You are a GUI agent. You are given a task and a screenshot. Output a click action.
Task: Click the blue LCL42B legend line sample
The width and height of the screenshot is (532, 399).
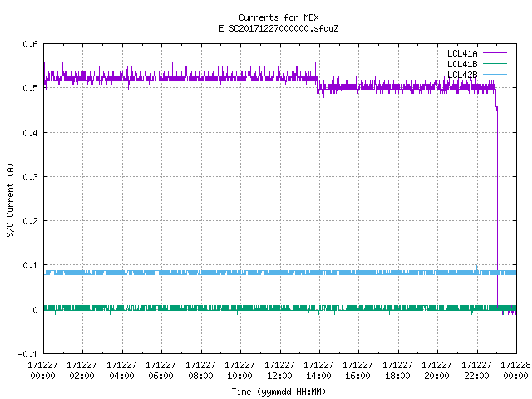495,74
